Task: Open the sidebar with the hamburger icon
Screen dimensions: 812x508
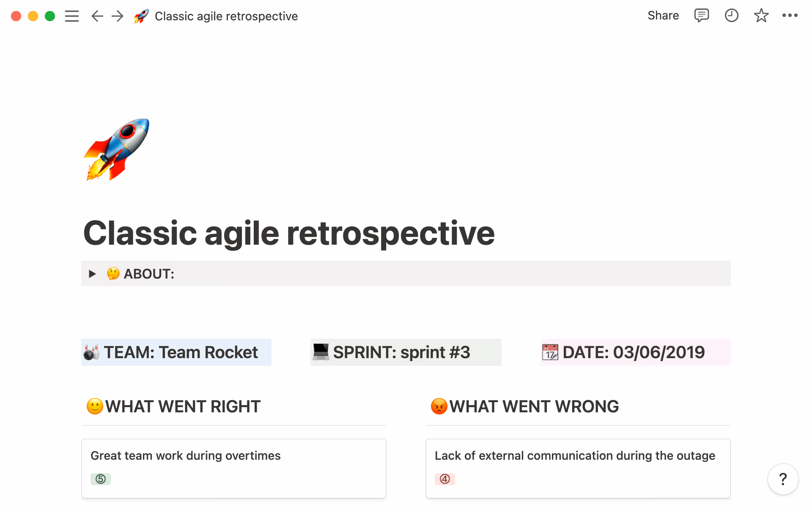Action: click(x=72, y=16)
